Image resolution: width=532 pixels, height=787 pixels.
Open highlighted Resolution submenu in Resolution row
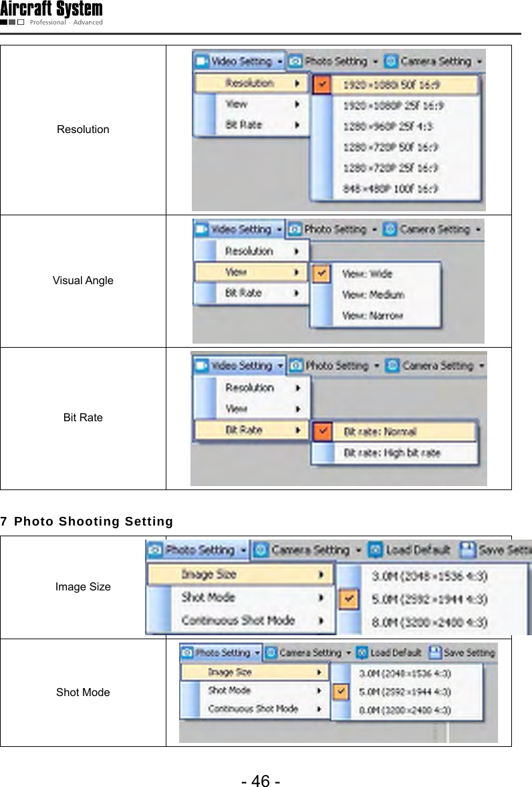(x=251, y=83)
